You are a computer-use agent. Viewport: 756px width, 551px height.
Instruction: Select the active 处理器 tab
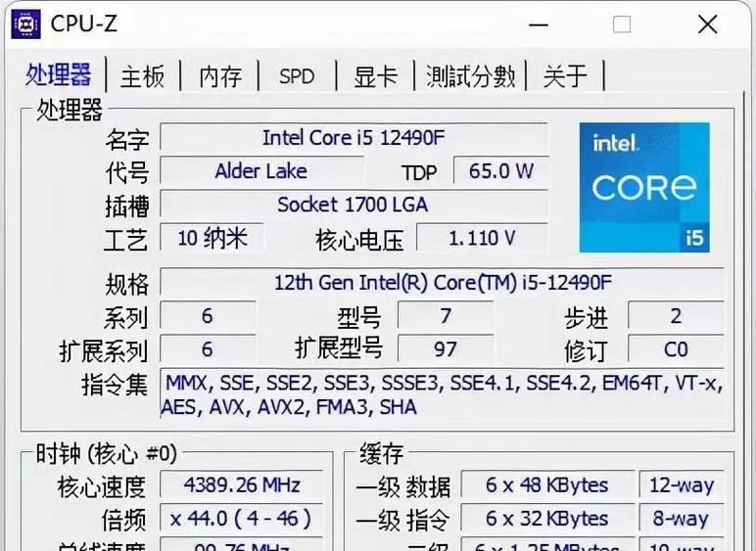click(x=59, y=74)
